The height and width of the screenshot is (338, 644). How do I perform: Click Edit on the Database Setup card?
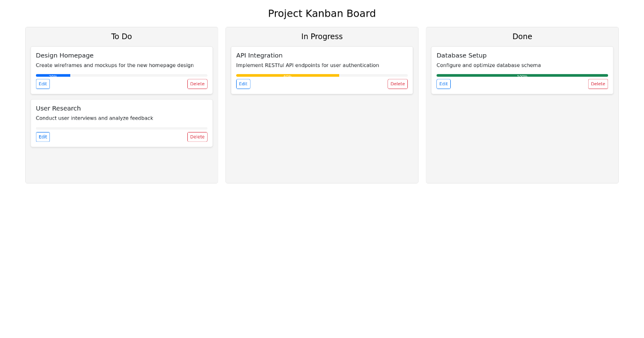(x=443, y=84)
